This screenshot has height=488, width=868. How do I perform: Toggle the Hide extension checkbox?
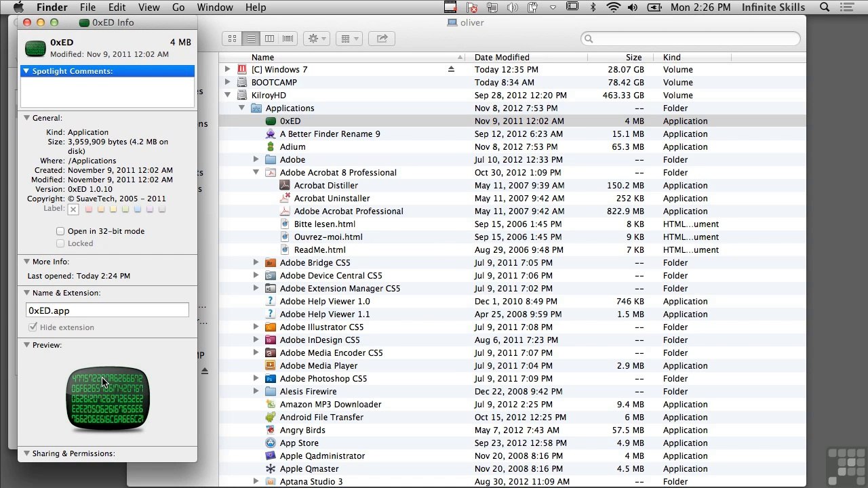(x=33, y=327)
